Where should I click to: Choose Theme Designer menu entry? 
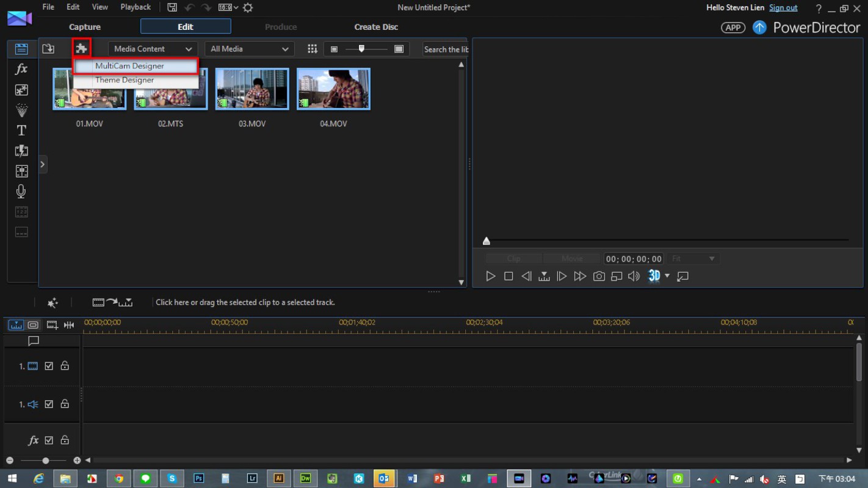(136, 80)
